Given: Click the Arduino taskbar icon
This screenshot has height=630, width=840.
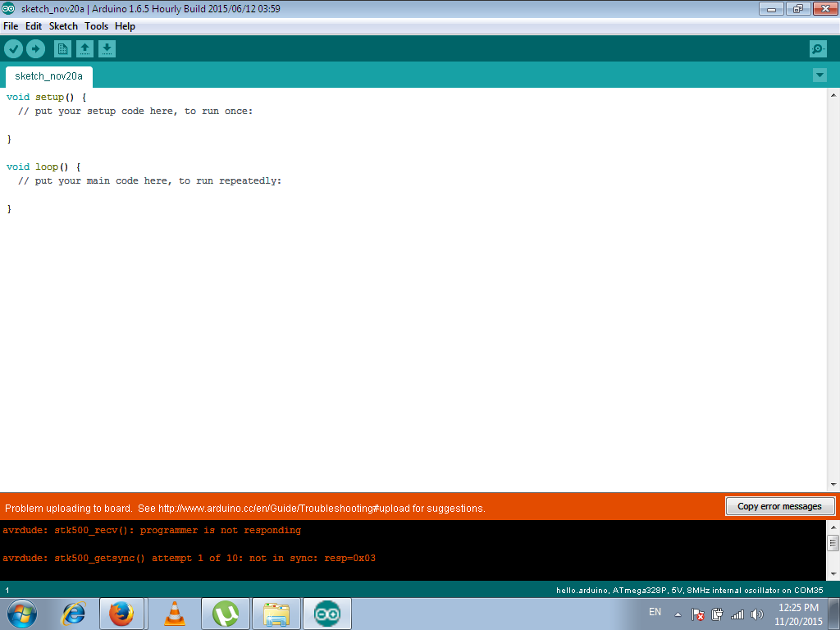Looking at the screenshot, I should pyautogui.click(x=327, y=614).
